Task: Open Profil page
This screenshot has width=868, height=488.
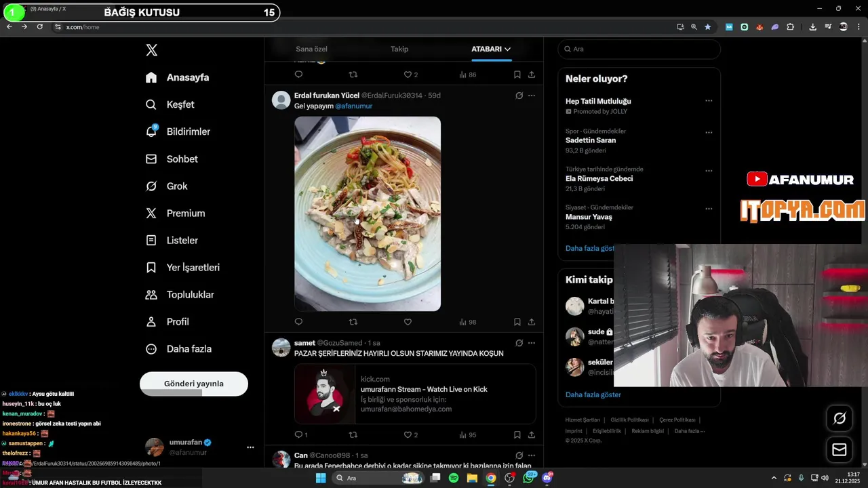Action: point(167,321)
